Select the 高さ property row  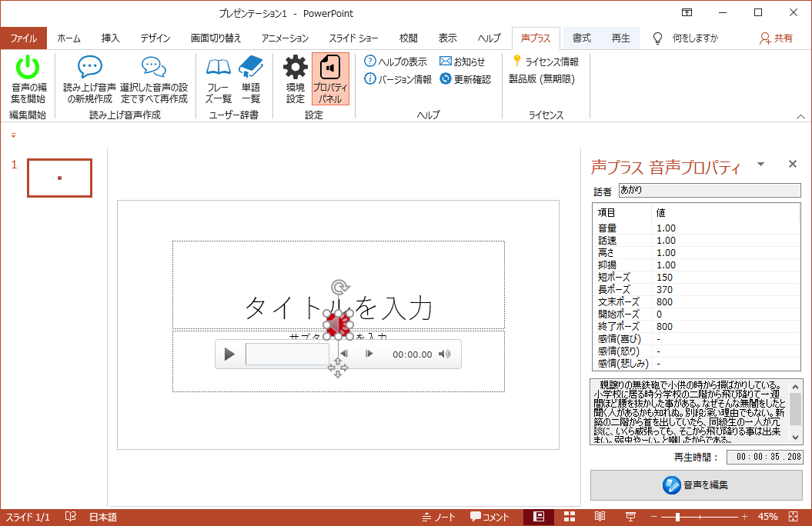click(x=697, y=253)
